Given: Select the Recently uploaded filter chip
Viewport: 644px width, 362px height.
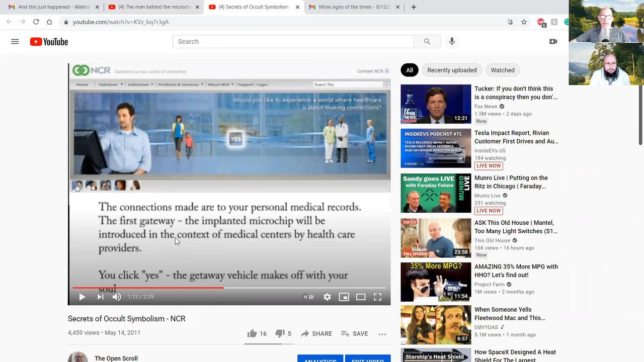Looking at the screenshot, I should 451,70.
